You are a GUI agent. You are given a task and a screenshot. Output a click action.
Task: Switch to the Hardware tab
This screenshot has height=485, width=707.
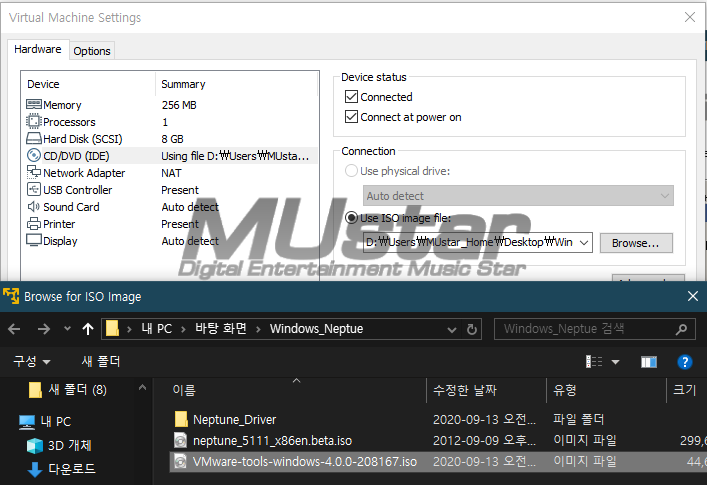[x=38, y=49]
